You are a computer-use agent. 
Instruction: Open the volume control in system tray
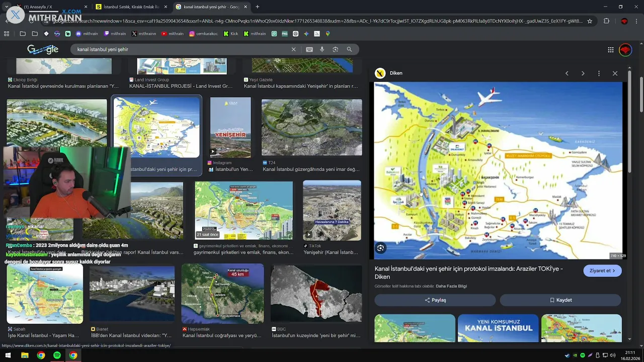click(x=613, y=355)
